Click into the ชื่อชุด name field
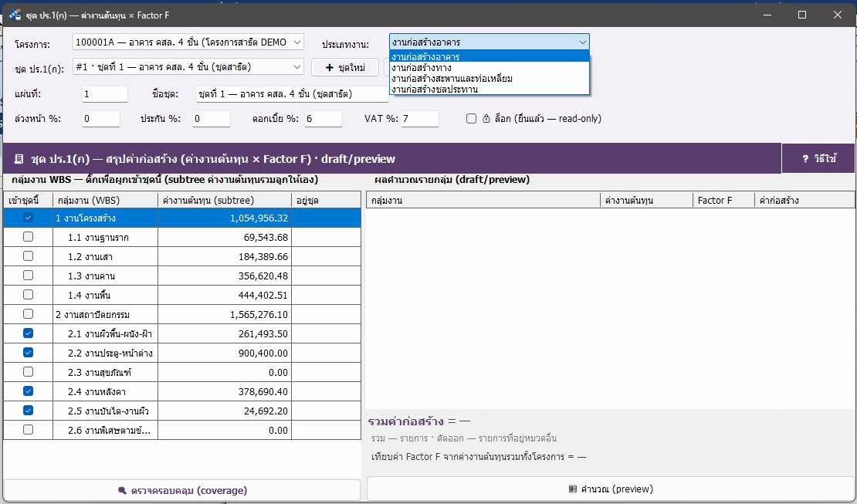 pyautogui.click(x=292, y=94)
